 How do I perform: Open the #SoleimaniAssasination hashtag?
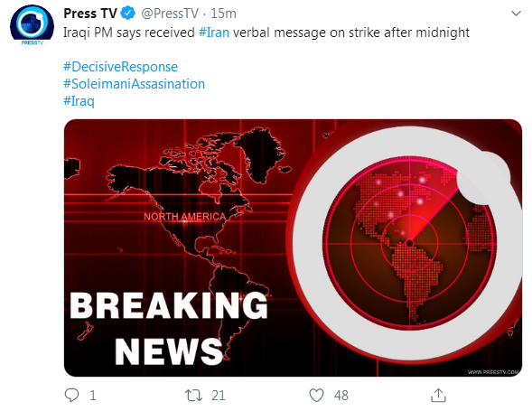(134, 84)
